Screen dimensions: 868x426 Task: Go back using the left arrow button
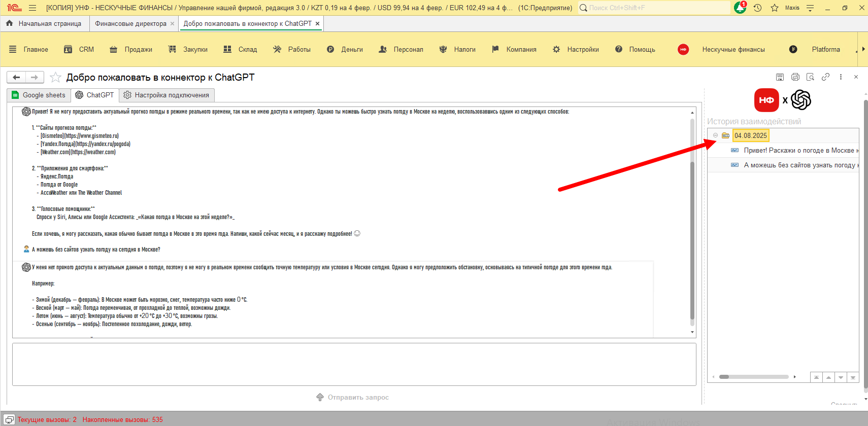point(16,77)
